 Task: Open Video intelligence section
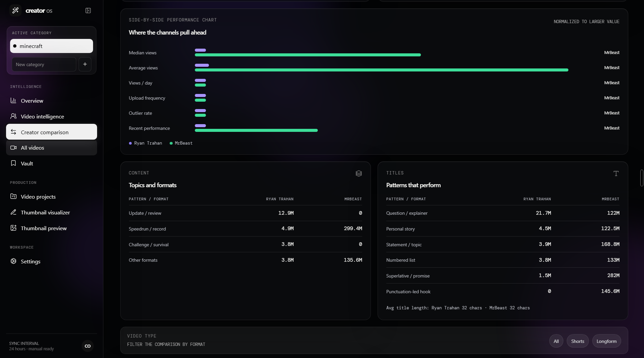(x=51, y=116)
